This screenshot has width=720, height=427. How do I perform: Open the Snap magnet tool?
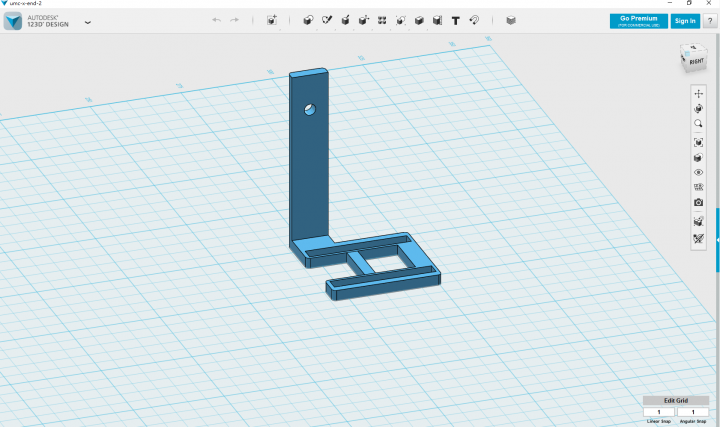474,20
